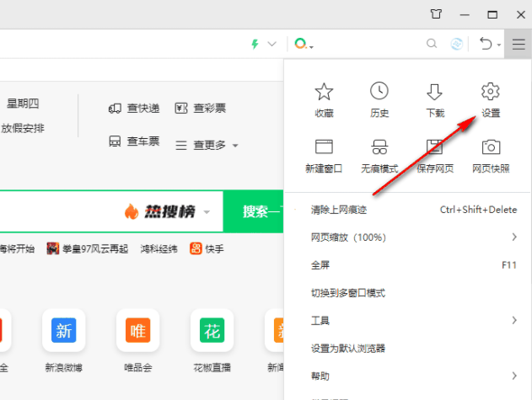Expand the 帮助 help submenu
This screenshot has width=532, height=400.
click(x=407, y=376)
